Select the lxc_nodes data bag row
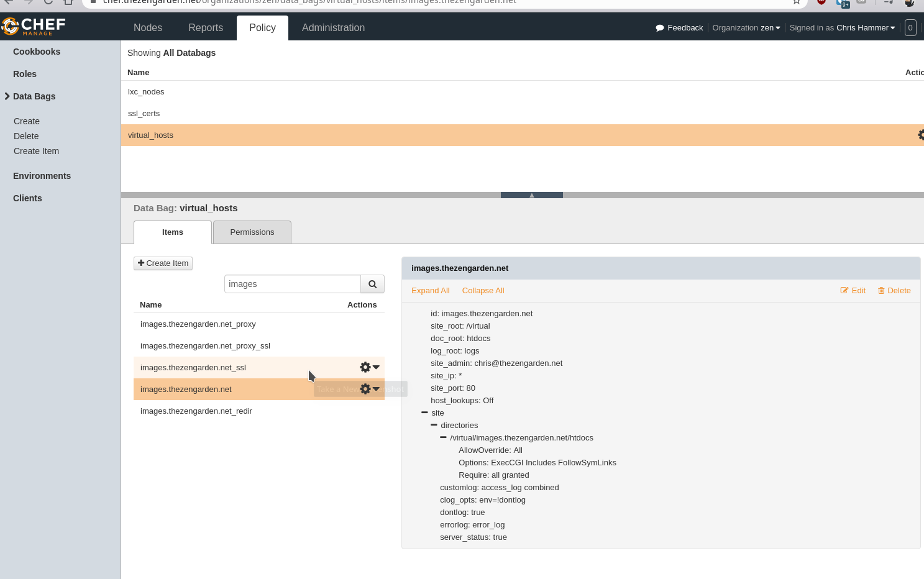The width and height of the screenshot is (924, 579). (523, 92)
